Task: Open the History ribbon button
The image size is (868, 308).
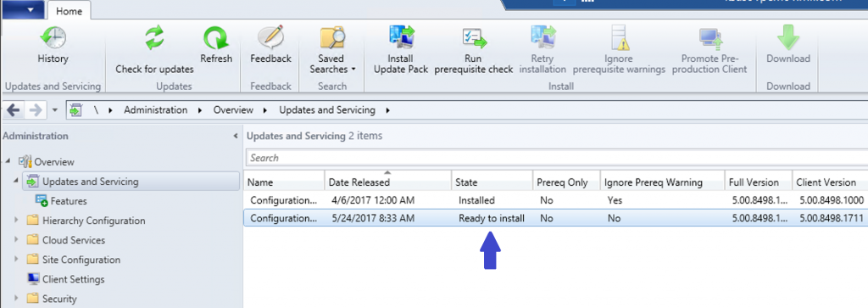Action: coord(53,44)
